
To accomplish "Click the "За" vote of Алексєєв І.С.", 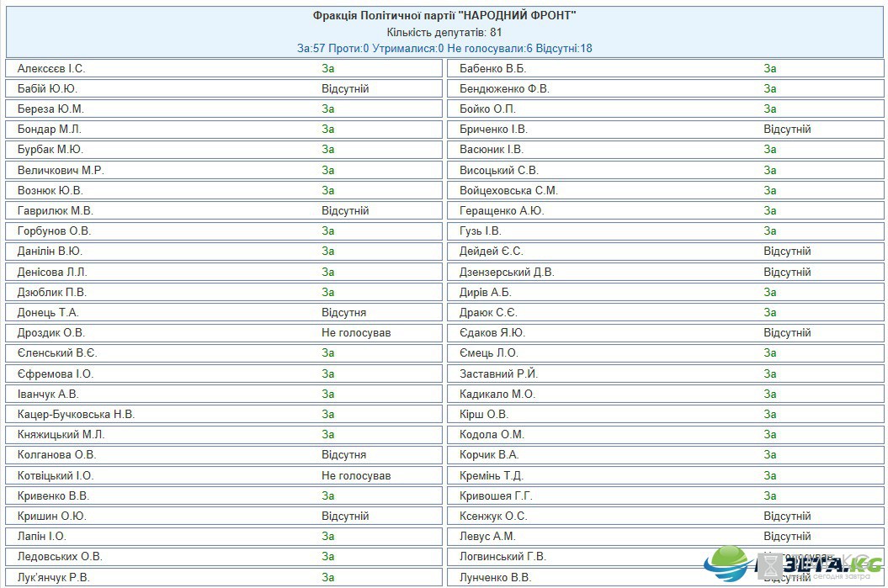I will tap(328, 68).
